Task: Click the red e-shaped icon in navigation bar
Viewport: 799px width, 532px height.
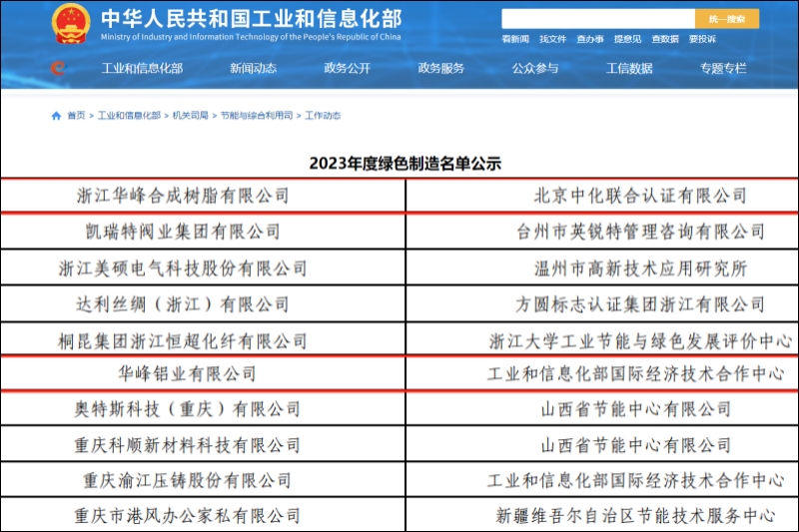Action: (x=58, y=68)
